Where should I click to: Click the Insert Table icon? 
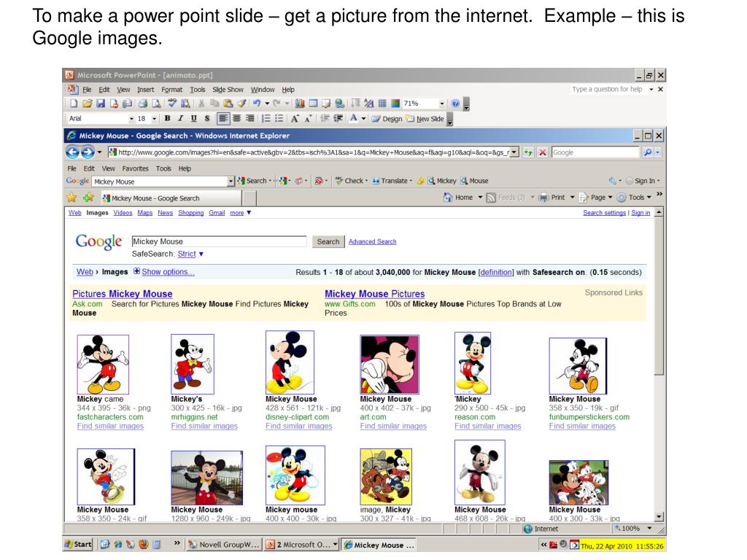tap(313, 103)
